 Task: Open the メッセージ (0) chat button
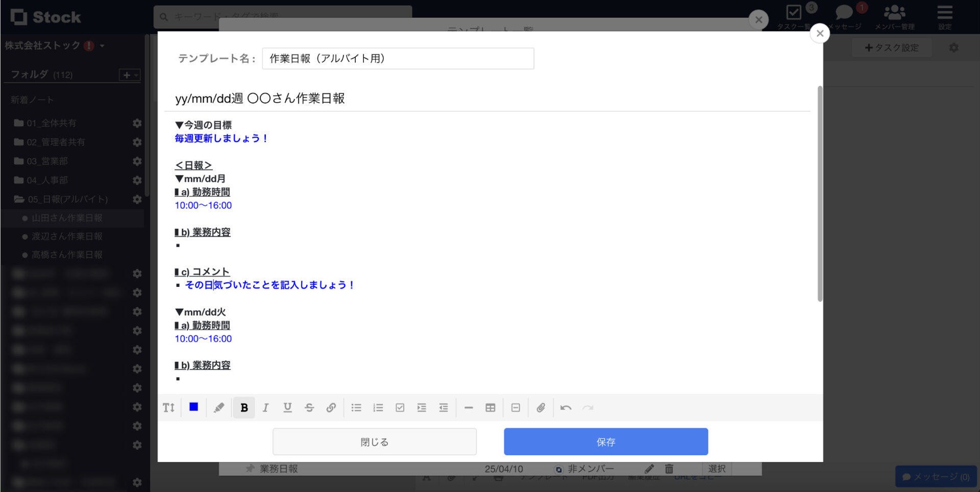(936, 477)
